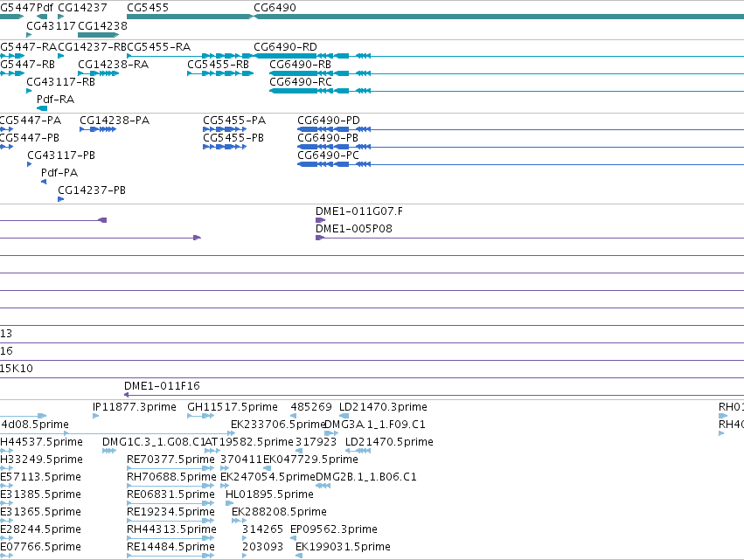Select transcript CG6490-RD label

point(285,47)
